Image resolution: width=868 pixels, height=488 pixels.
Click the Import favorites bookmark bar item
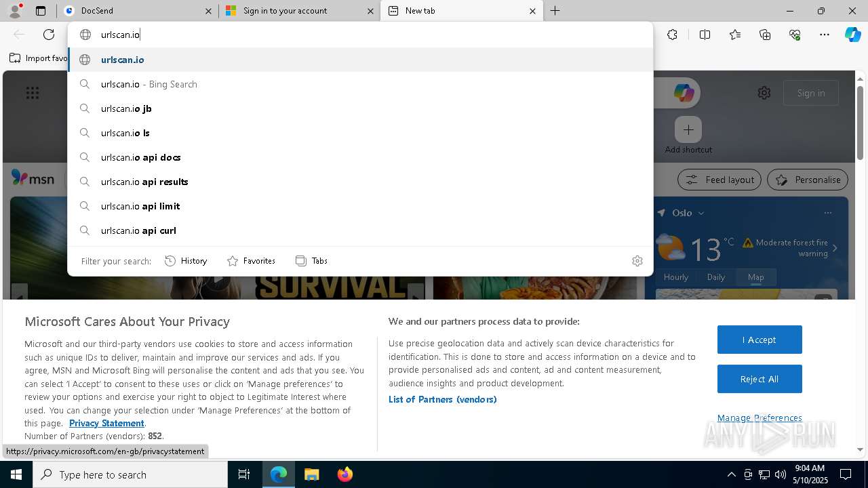coord(39,58)
